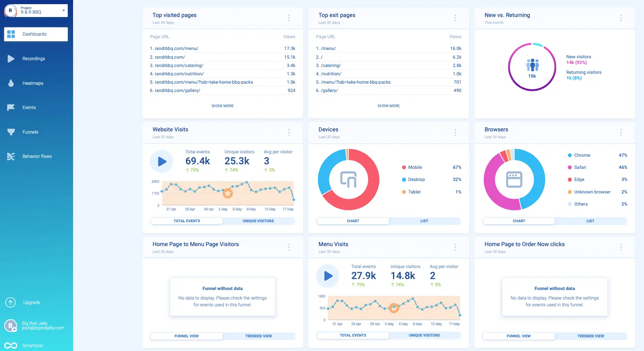Click the Upgrade arrow icon
This screenshot has height=351, width=644.
tap(10, 302)
